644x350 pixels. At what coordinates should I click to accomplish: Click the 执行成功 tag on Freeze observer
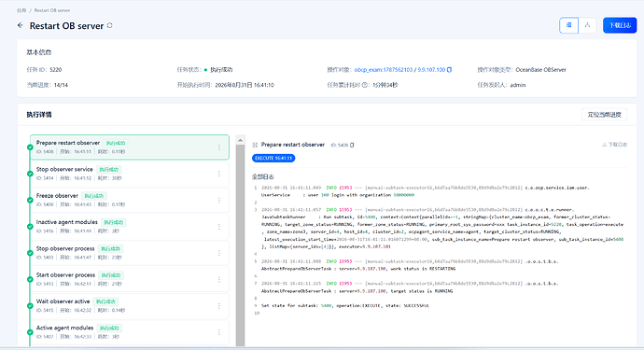pyautogui.click(x=94, y=196)
